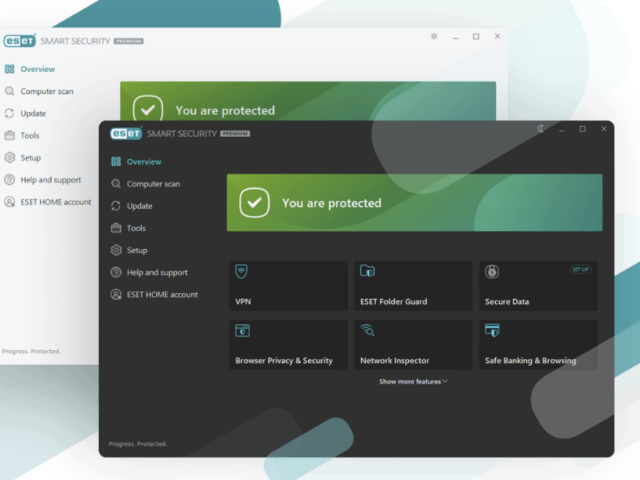The image size is (640, 480).
Task: Open Update in the dark window sidebar
Action: pyautogui.click(x=132, y=206)
